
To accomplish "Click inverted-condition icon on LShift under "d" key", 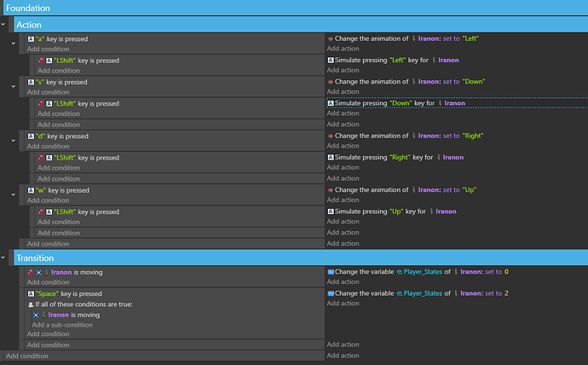I will (x=41, y=158).
